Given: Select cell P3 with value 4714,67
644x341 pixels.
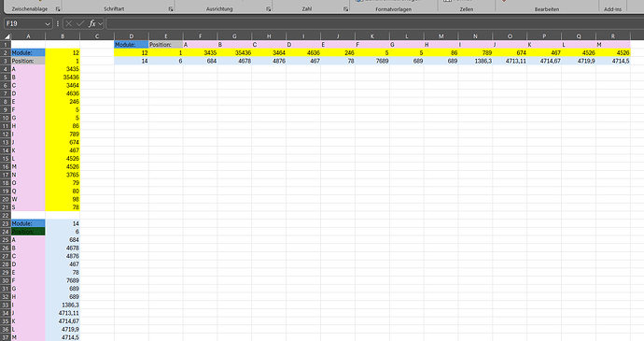Looking at the screenshot, I should click(x=544, y=61).
